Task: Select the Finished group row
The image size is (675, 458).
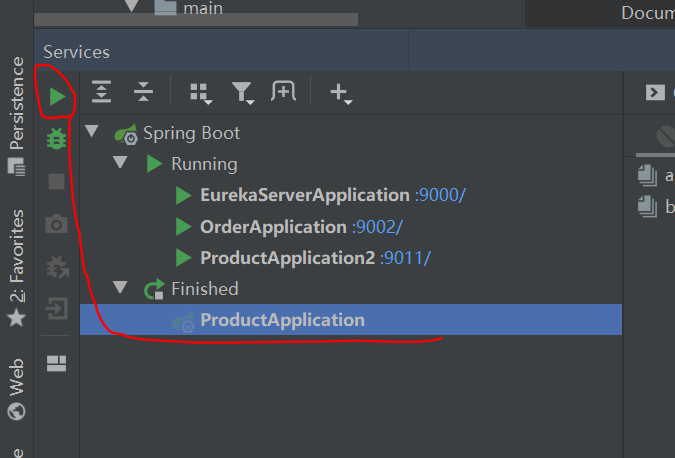Action: 351,289
